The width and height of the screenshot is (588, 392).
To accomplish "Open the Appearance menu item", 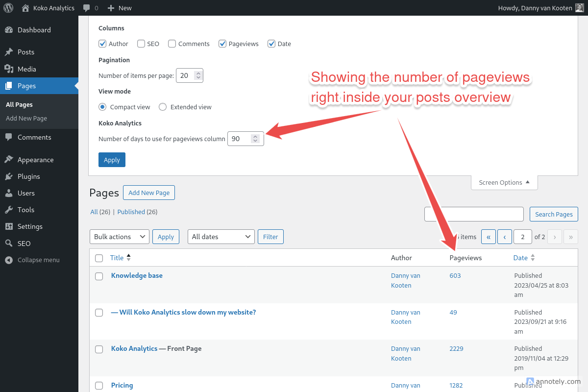I will (35, 160).
